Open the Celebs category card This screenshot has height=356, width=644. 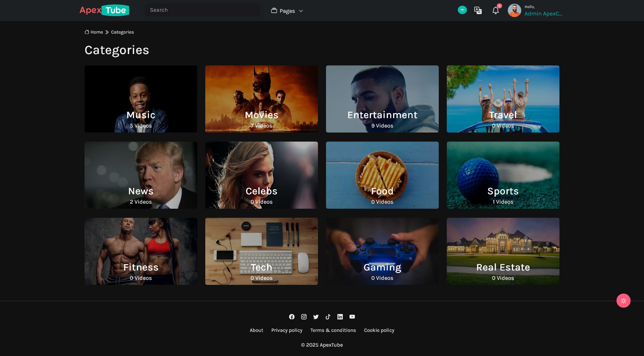[x=262, y=175]
